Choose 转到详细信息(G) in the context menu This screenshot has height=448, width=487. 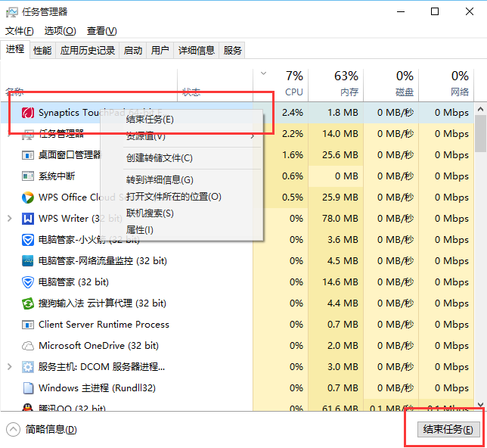click(x=181, y=179)
